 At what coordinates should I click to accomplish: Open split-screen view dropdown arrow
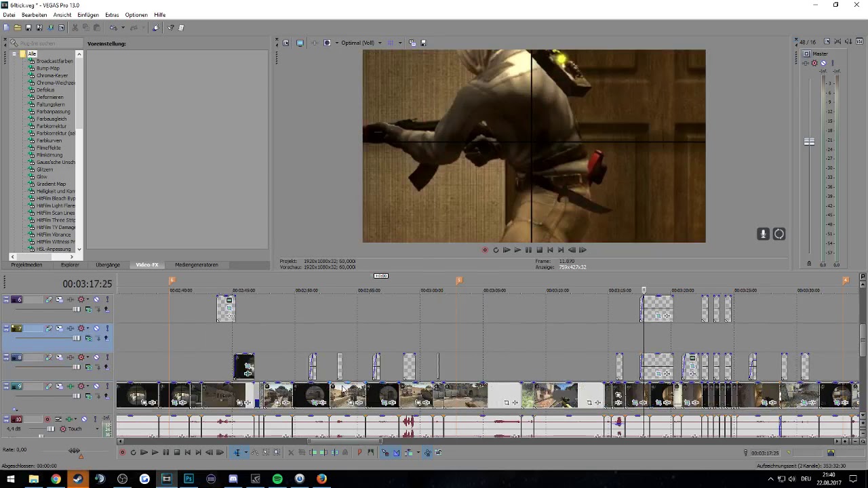(337, 43)
